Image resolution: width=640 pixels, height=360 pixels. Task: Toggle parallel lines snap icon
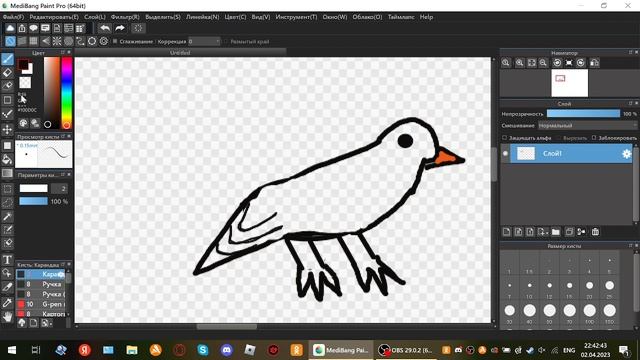pos(22,41)
